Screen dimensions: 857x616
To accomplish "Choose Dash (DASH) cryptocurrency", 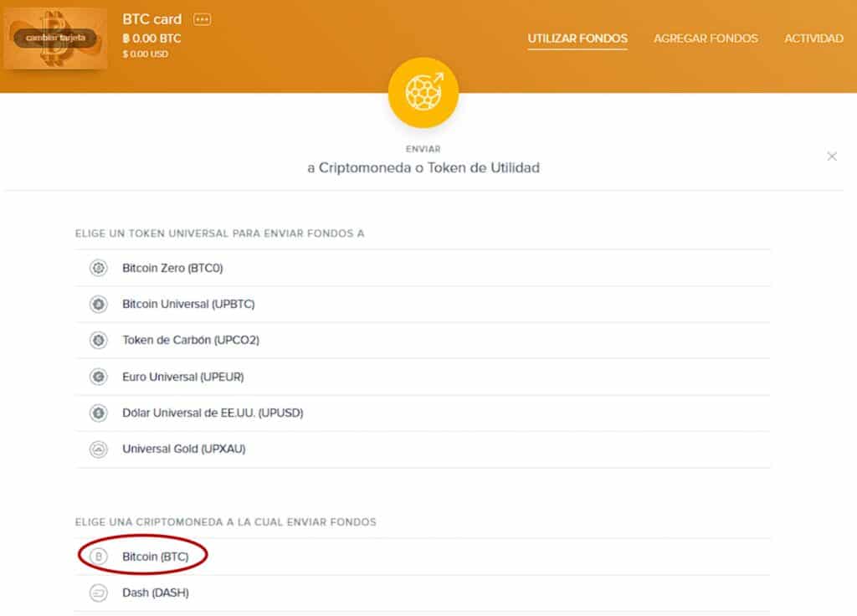I will 423,593.
